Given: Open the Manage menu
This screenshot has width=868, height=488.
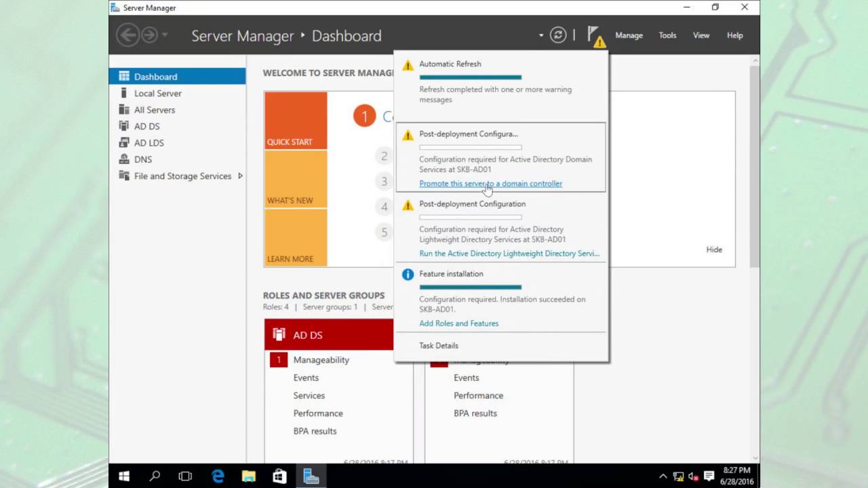Looking at the screenshot, I should coord(629,35).
